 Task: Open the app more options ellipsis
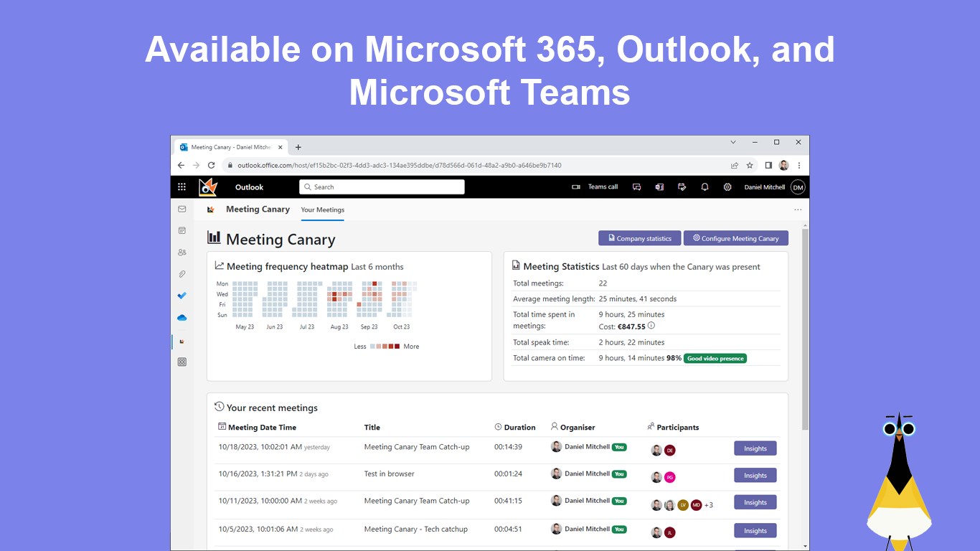tap(798, 209)
